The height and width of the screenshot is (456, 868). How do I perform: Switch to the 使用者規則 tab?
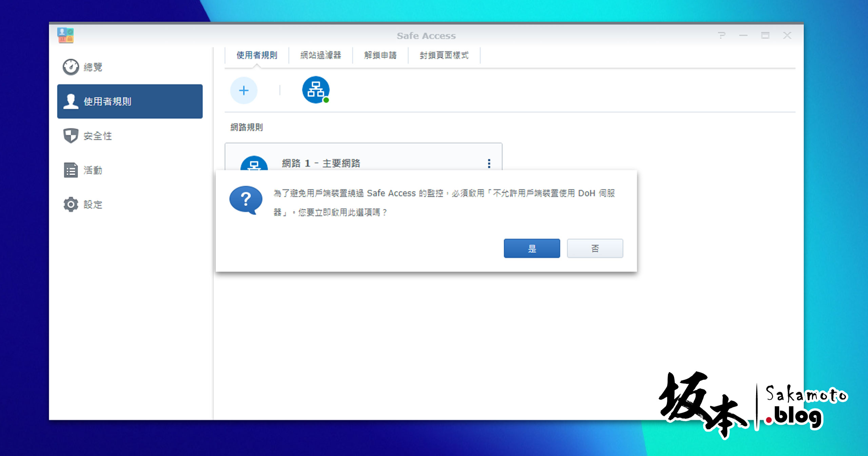coord(257,55)
